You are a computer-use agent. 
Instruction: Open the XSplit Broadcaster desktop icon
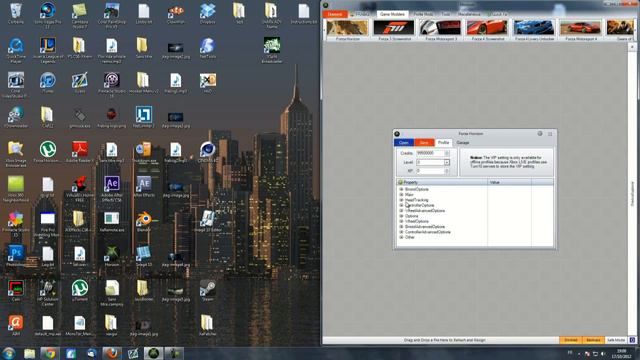(x=272, y=50)
